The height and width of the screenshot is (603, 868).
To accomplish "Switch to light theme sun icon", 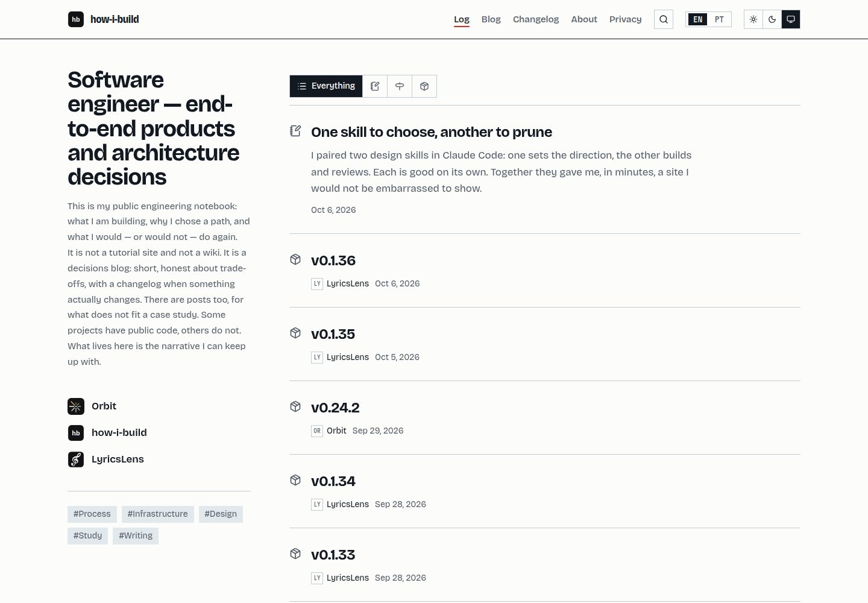I will (x=753, y=19).
